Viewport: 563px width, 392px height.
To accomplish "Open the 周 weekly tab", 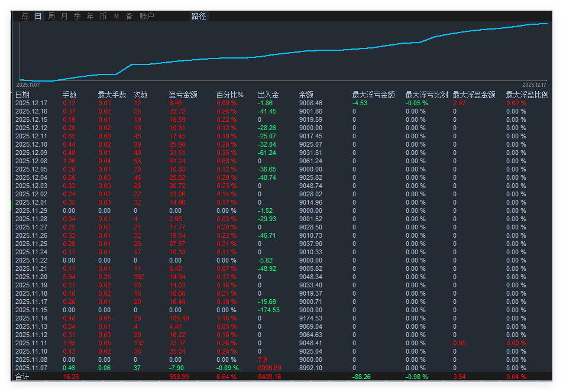I will 51,16.
